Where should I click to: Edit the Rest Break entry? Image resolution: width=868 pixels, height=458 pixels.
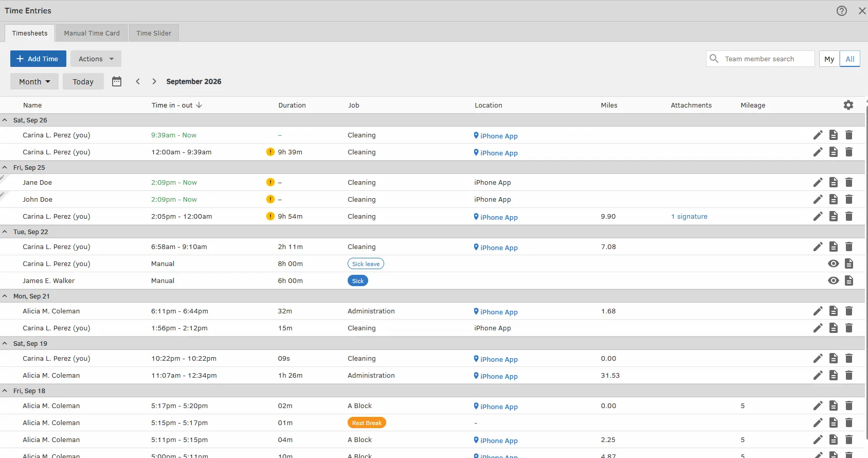click(818, 422)
